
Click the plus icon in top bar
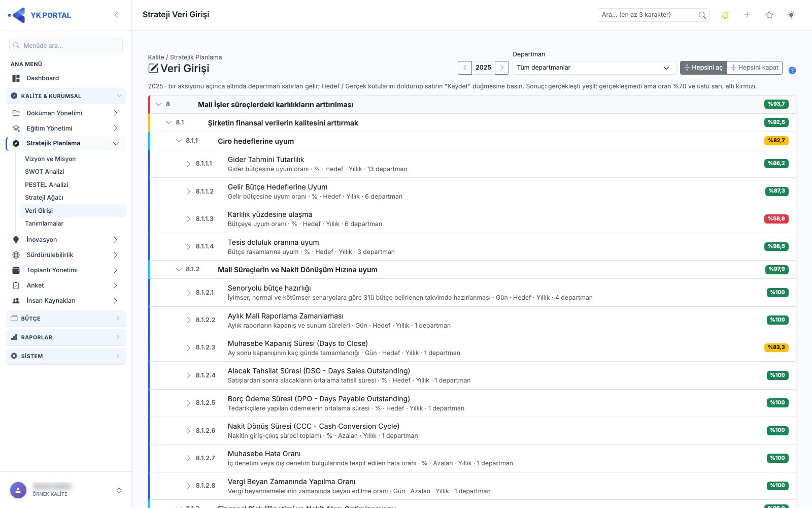(747, 15)
